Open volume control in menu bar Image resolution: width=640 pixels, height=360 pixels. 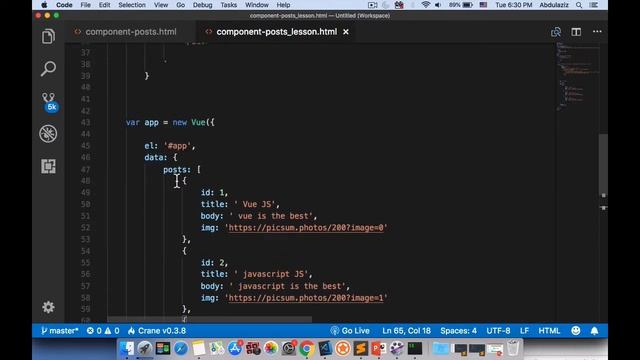pos(438,5)
